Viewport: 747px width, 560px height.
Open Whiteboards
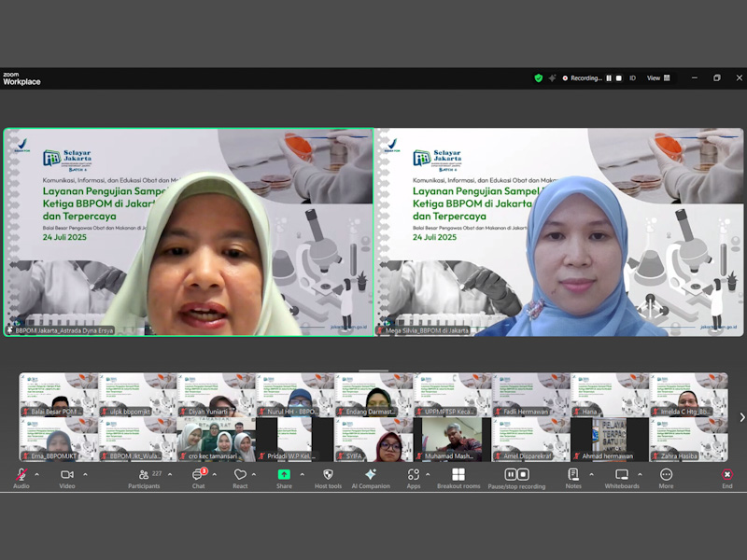tap(622, 478)
